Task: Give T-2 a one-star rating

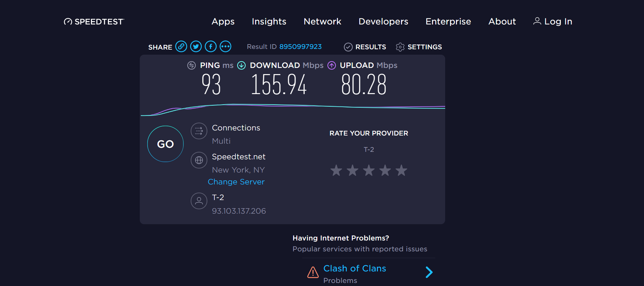Action: [336, 170]
